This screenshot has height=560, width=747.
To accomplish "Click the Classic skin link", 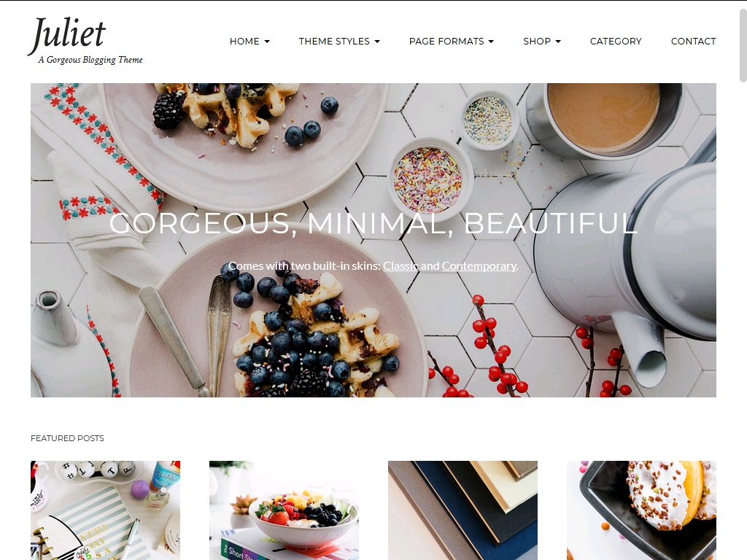I will (x=400, y=265).
